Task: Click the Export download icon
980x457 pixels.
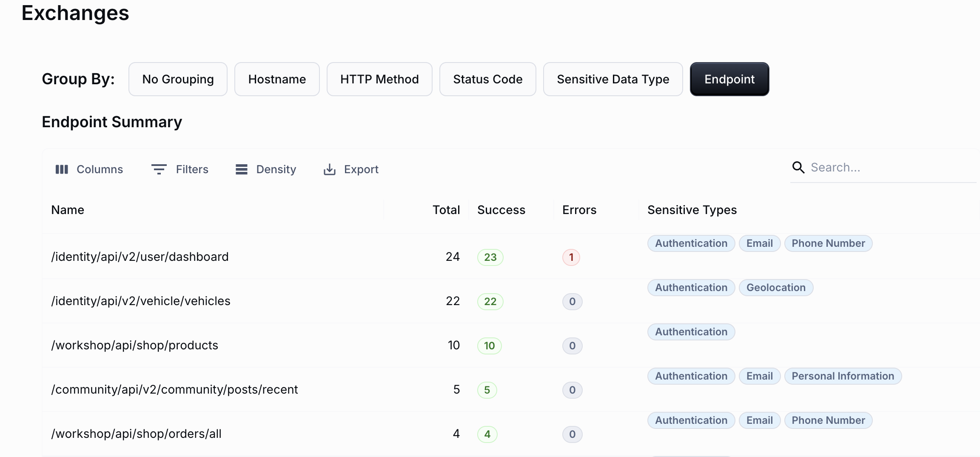Action: pyautogui.click(x=329, y=169)
